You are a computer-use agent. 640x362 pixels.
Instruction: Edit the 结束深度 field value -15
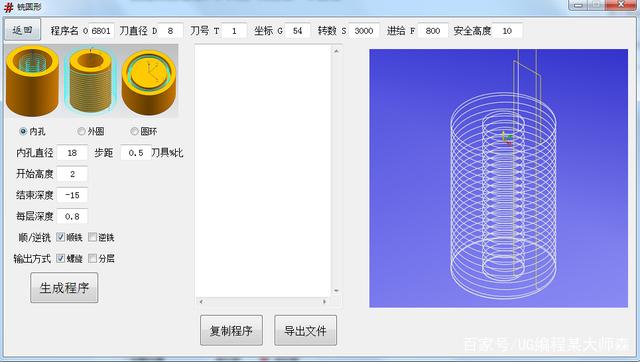point(72,195)
